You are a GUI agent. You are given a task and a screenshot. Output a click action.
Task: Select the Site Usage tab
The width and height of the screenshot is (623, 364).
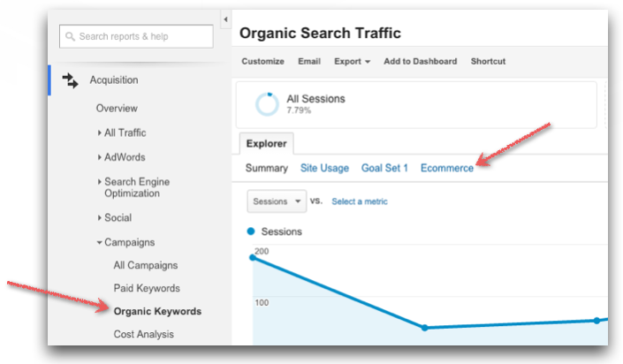point(324,168)
